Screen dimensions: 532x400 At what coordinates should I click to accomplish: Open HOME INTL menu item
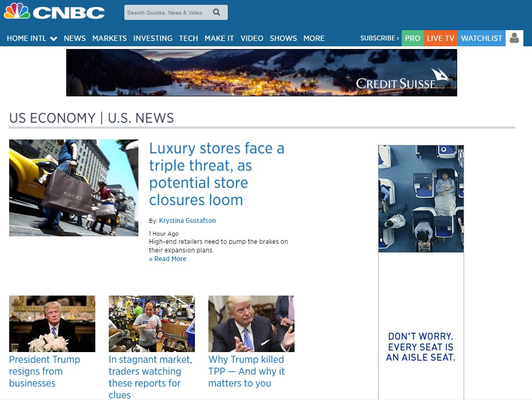tap(26, 38)
